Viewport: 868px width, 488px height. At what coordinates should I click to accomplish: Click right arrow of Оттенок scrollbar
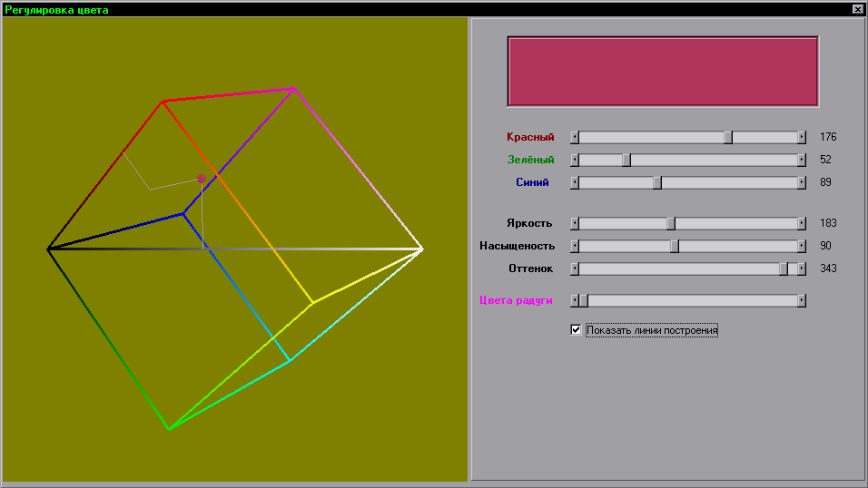(802, 268)
